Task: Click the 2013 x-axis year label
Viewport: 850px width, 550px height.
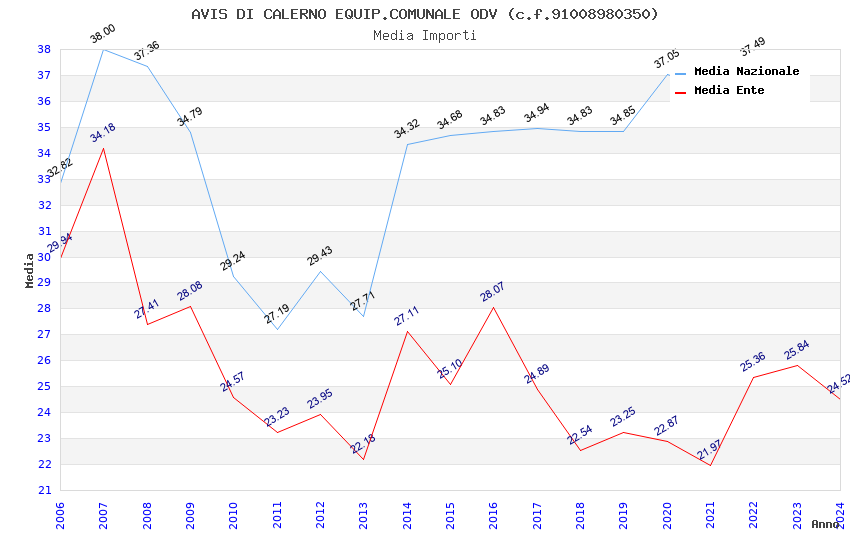Action: (x=363, y=515)
